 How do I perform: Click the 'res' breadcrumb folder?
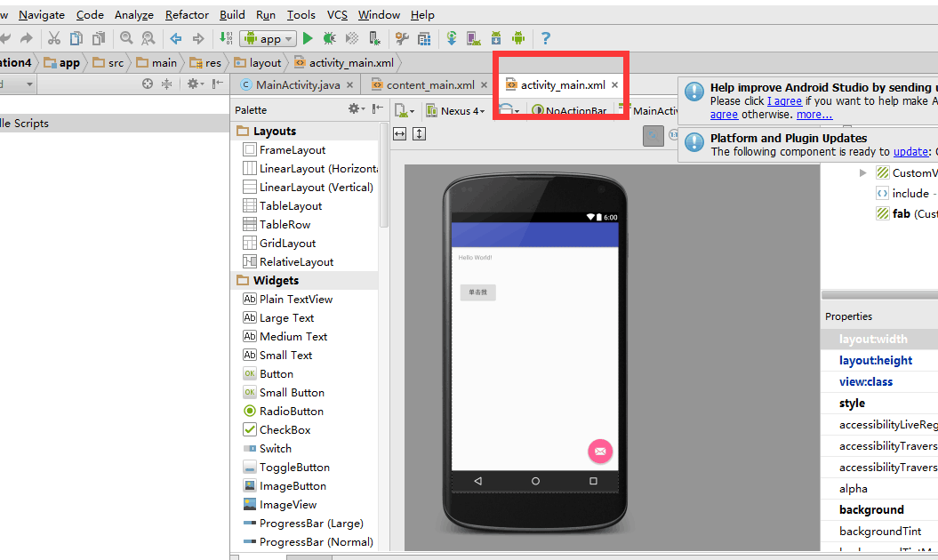(205, 63)
